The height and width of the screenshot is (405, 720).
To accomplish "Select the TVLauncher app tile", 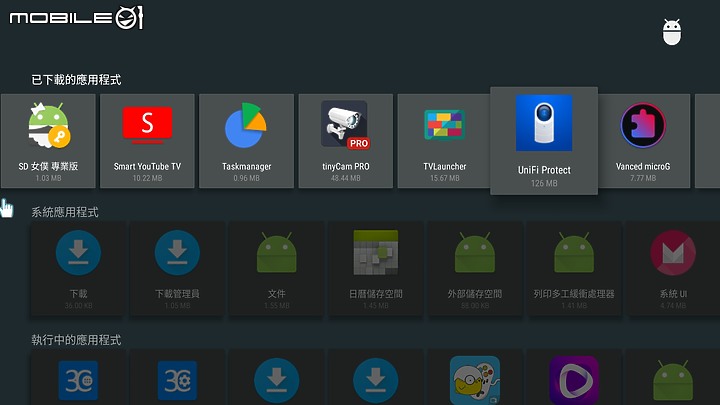I will (444, 141).
